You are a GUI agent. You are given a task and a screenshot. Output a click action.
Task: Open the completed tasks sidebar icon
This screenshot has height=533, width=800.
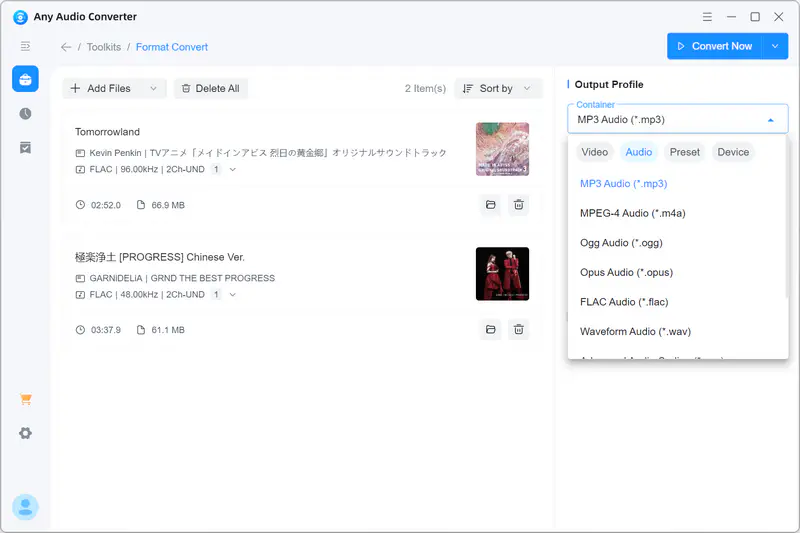tap(26, 148)
